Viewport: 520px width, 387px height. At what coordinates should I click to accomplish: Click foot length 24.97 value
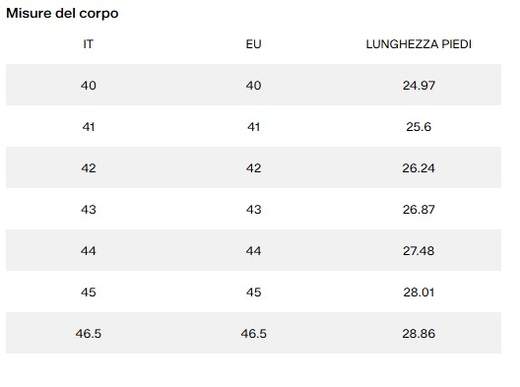[x=419, y=85]
